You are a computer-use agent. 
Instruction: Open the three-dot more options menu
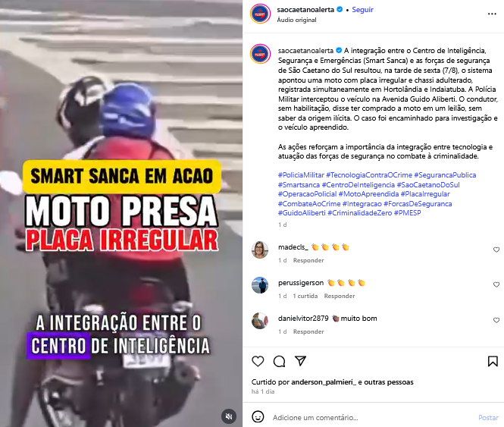click(x=492, y=14)
